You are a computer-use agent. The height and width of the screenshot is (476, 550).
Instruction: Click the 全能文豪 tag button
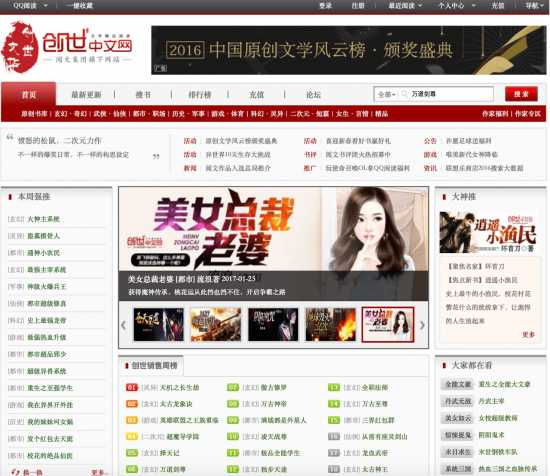(x=458, y=384)
